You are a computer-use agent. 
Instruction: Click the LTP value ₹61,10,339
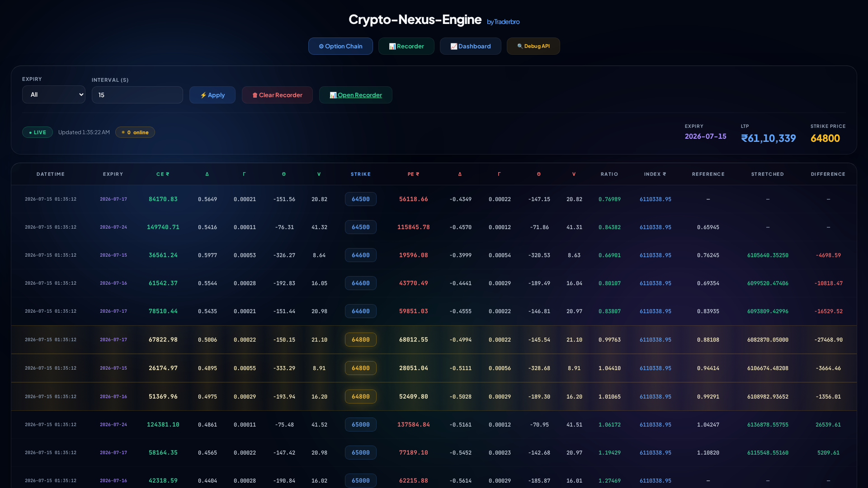tap(769, 138)
